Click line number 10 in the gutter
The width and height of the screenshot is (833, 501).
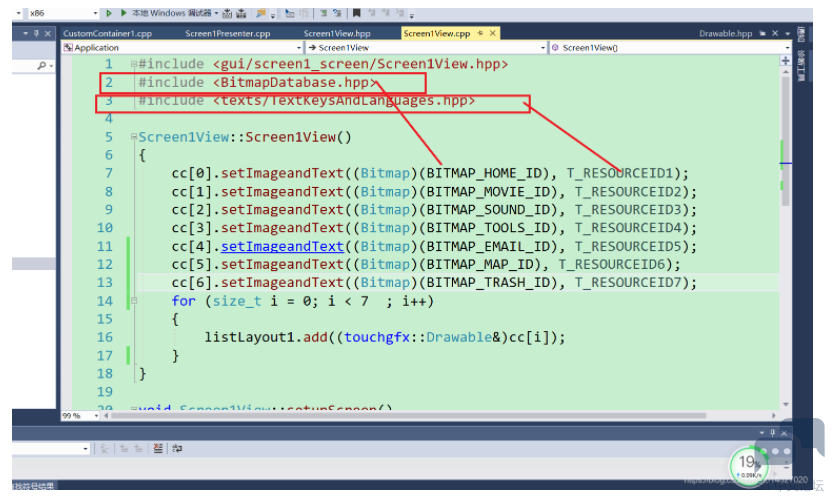pyautogui.click(x=105, y=227)
